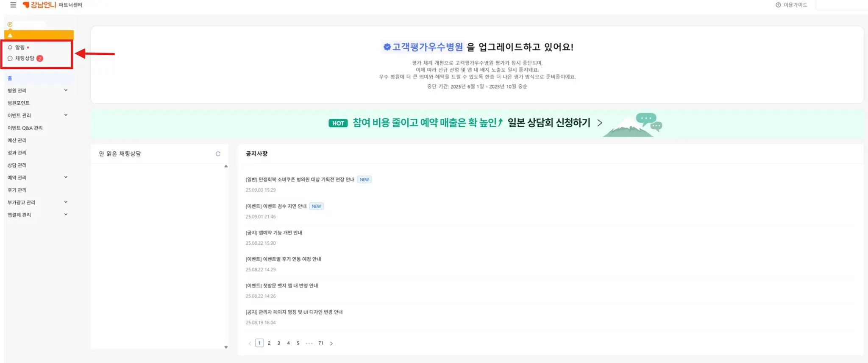Click date 25.08.19 18:04
868x363 pixels.
point(261,323)
